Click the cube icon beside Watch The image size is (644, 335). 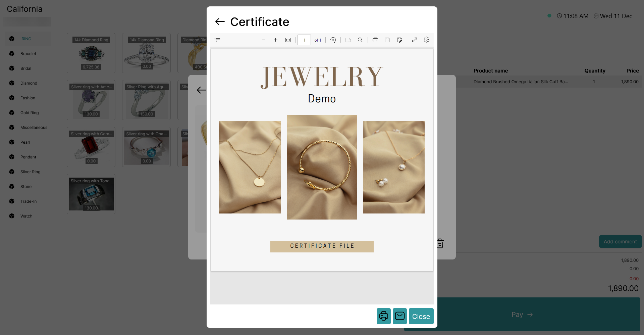tap(12, 216)
